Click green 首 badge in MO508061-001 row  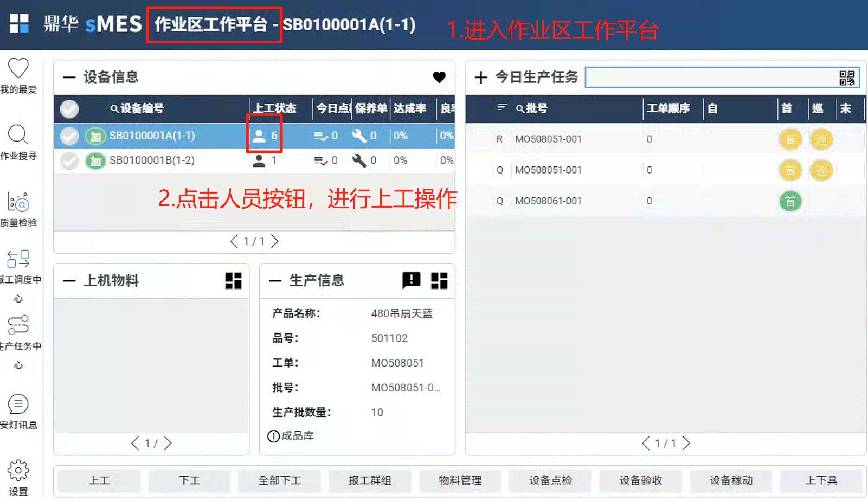click(x=790, y=202)
